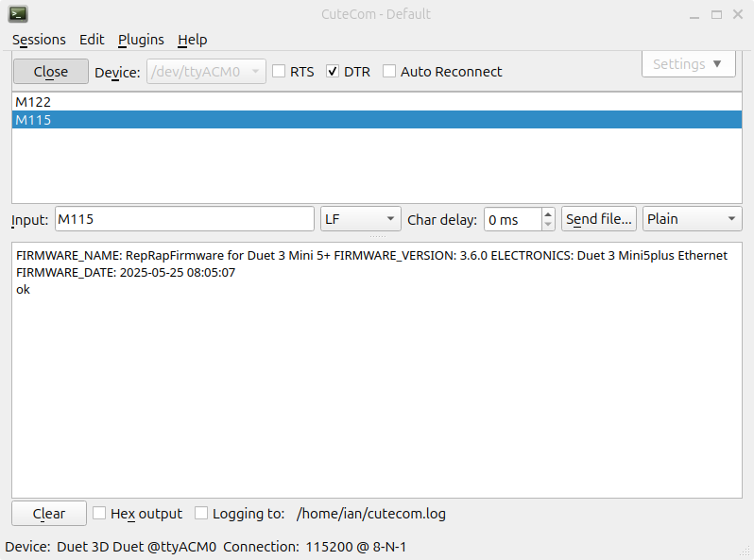
Task: Click the Device Duet 3D status text
Action: click(111, 547)
